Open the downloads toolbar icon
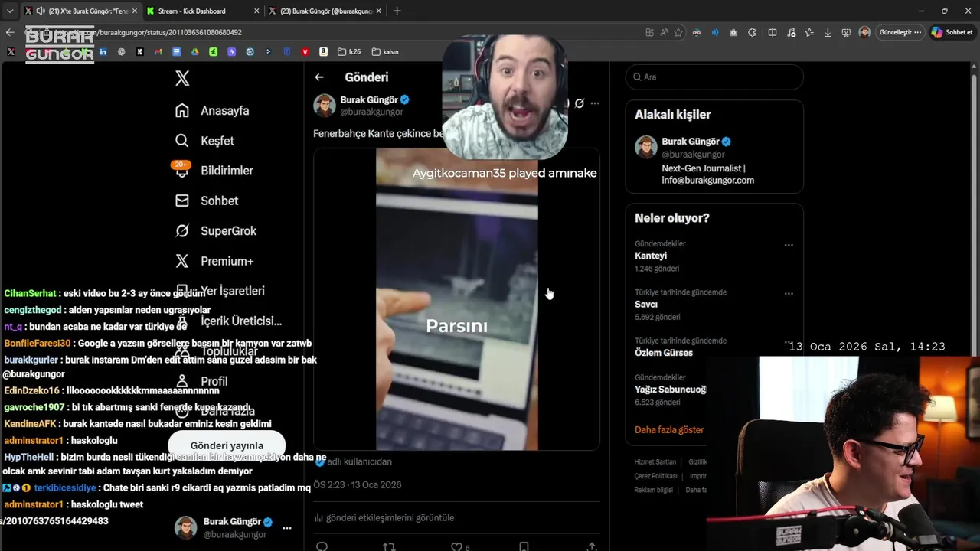The image size is (980, 551). point(828,33)
